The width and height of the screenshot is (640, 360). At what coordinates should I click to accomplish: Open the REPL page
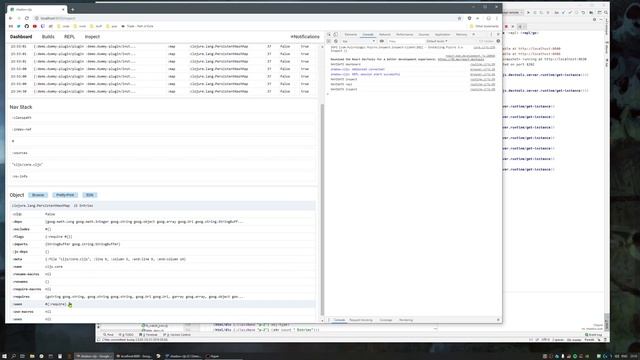[69, 37]
